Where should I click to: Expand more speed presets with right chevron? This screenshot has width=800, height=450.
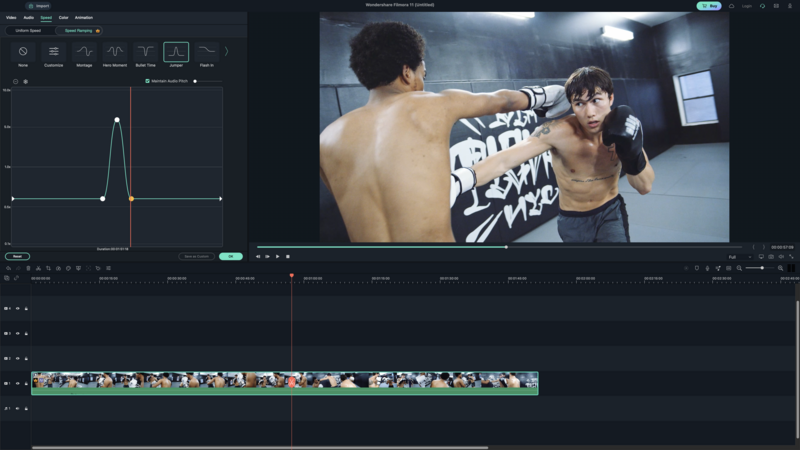pos(227,52)
